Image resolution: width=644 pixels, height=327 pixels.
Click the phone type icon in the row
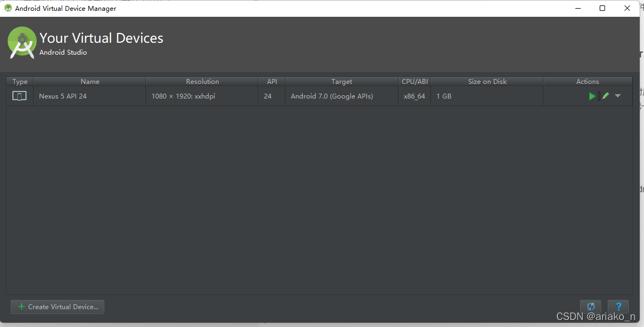19,96
